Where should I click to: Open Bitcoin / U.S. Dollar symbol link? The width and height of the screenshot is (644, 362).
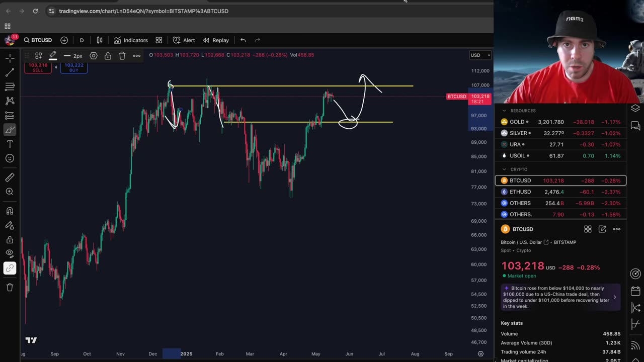[525, 242]
